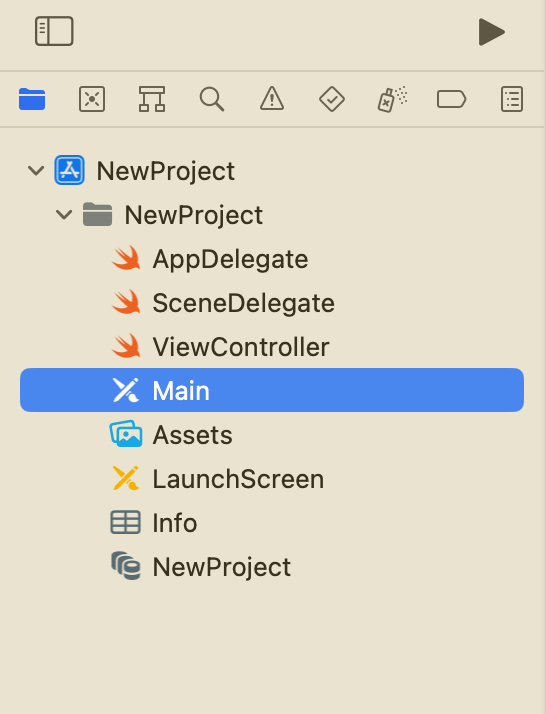This screenshot has width=546, height=714.
Task: Click the Info table icon
Action: coord(125,522)
